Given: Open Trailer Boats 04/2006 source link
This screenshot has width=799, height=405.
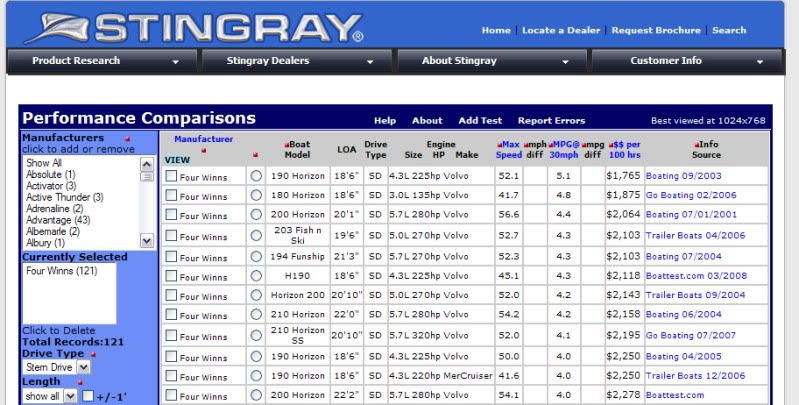Looking at the screenshot, I should click(695, 235).
